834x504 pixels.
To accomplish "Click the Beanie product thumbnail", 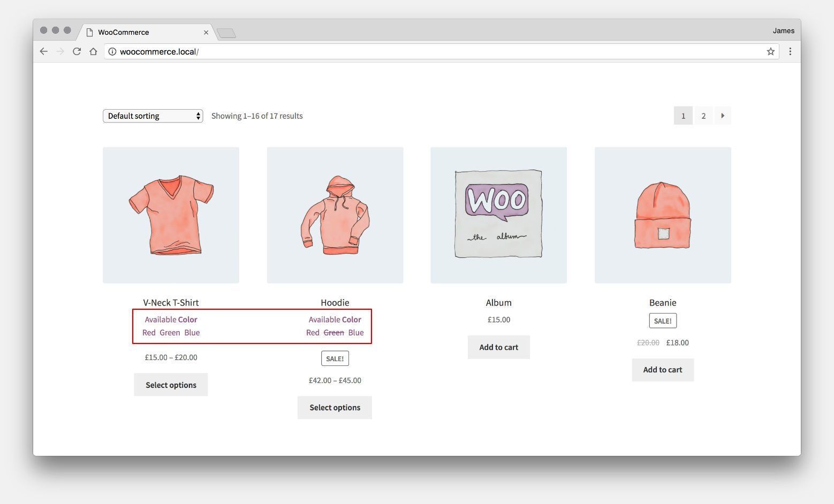I will pyautogui.click(x=662, y=215).
